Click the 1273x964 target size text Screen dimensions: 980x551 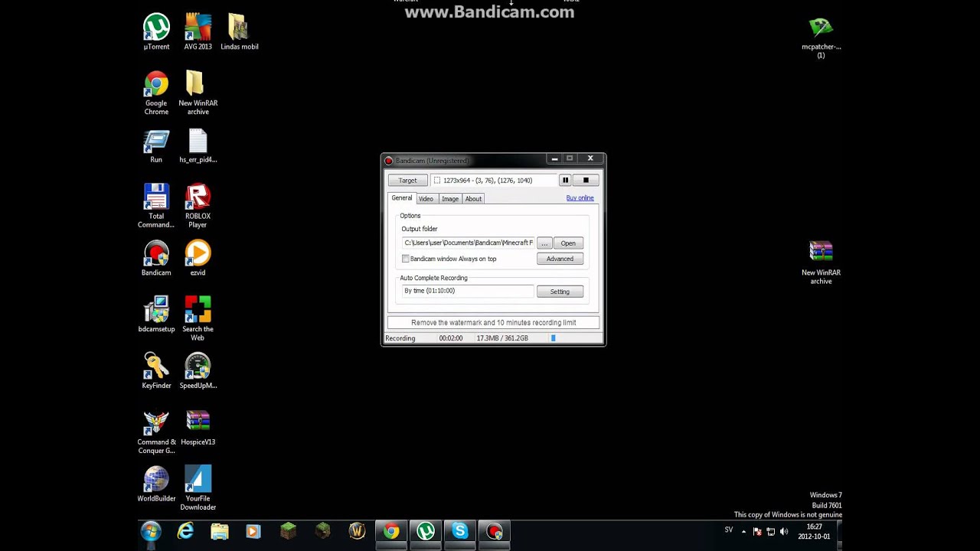(487, 181)
